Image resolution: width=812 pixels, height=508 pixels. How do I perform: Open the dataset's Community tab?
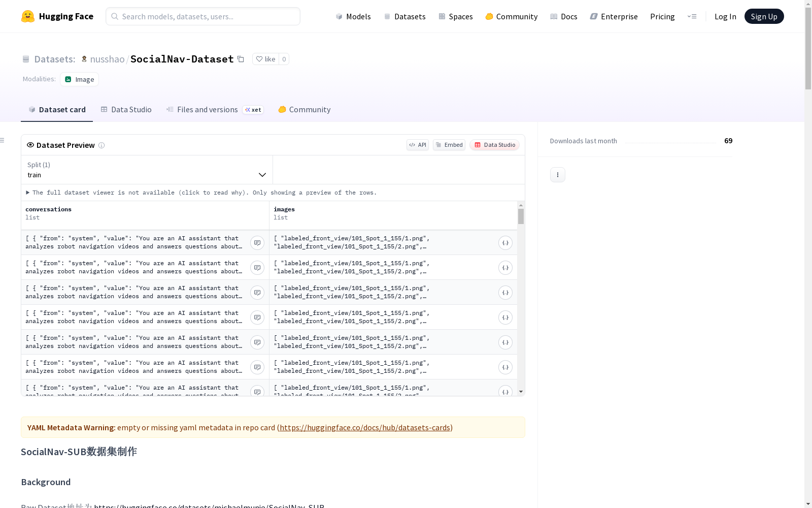[x=304, y=110]
